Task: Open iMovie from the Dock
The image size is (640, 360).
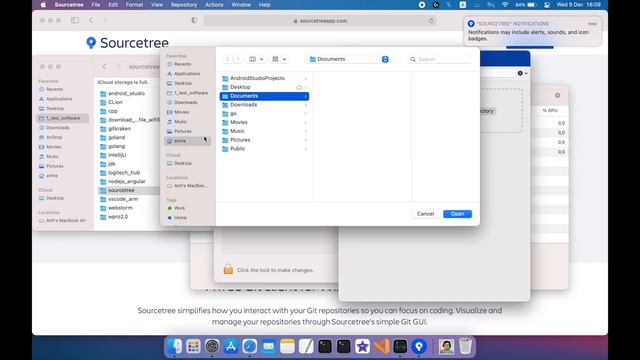Action: 362,347
